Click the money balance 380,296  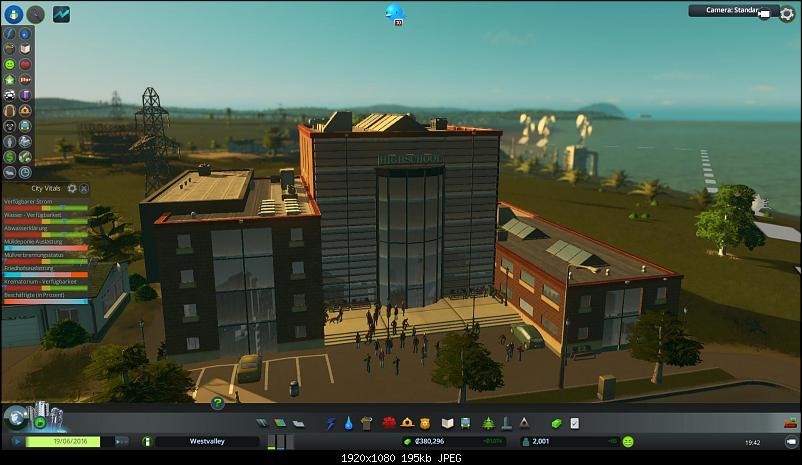430,441
